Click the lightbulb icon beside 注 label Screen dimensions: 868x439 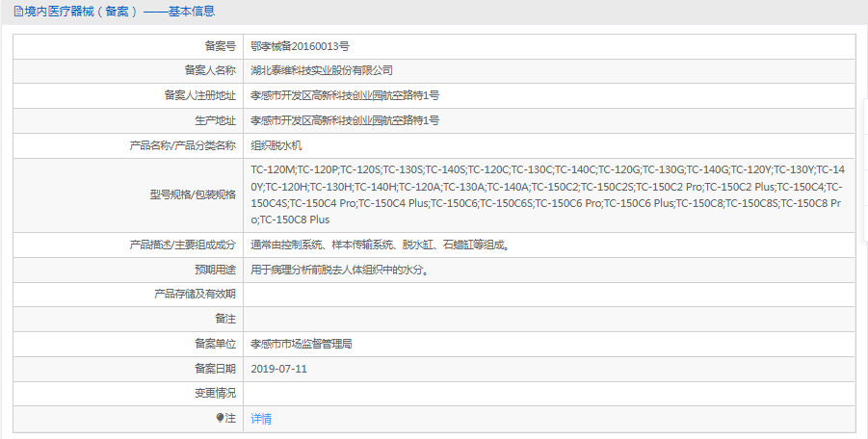tap(220, 418)
